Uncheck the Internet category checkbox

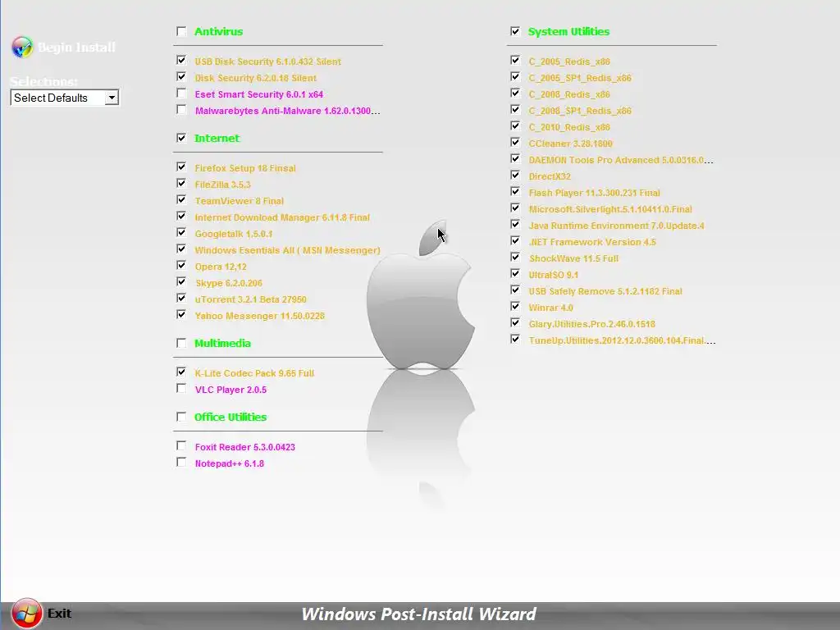click(x=181, y=138)
